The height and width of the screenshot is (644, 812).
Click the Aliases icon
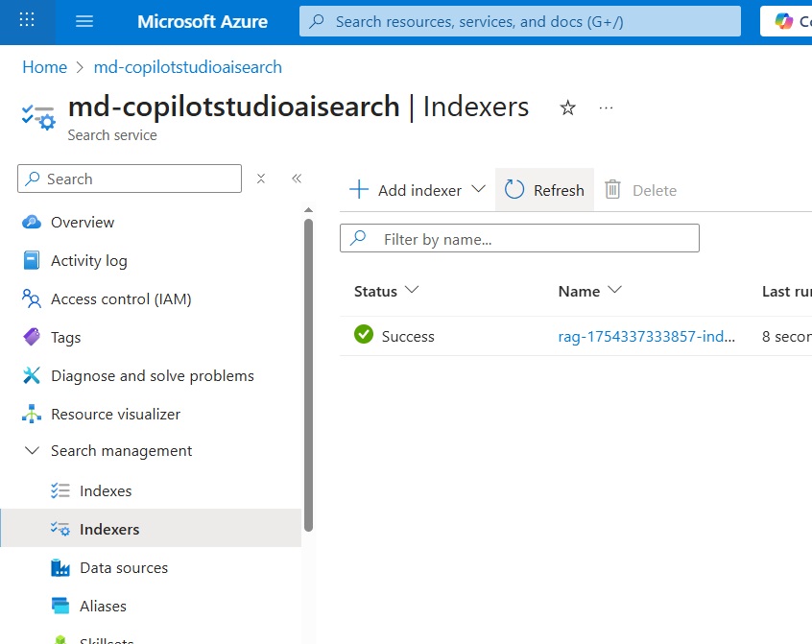[x=60, y=606]
